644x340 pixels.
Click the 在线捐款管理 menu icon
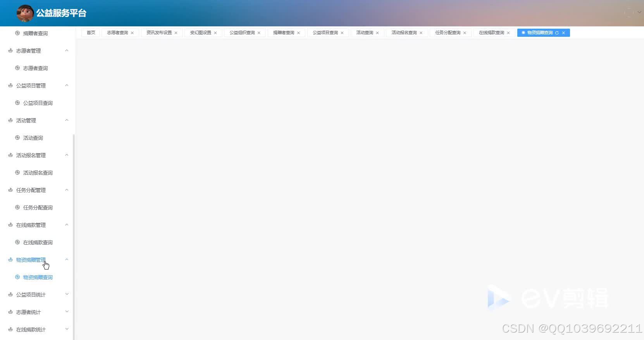(10, 225)
